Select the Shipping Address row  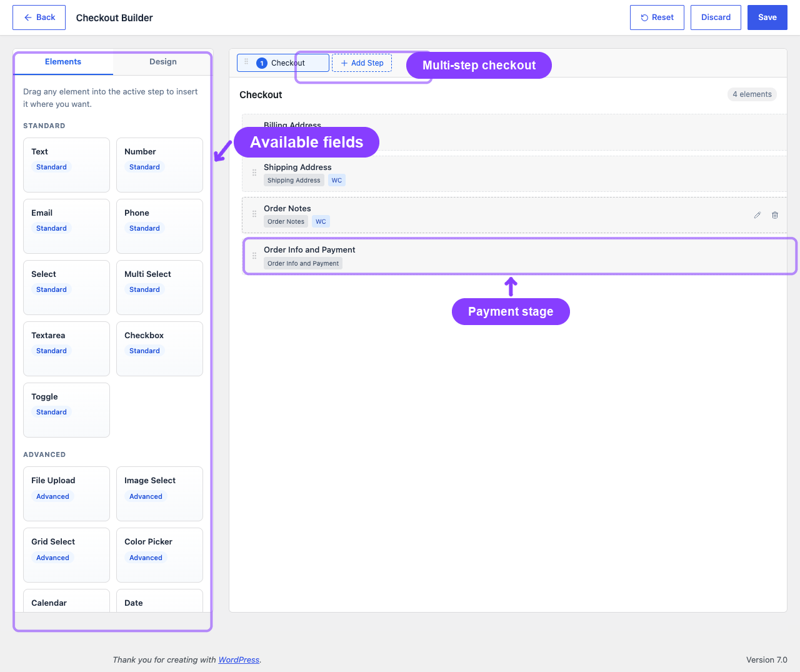(x=514, y=174)
